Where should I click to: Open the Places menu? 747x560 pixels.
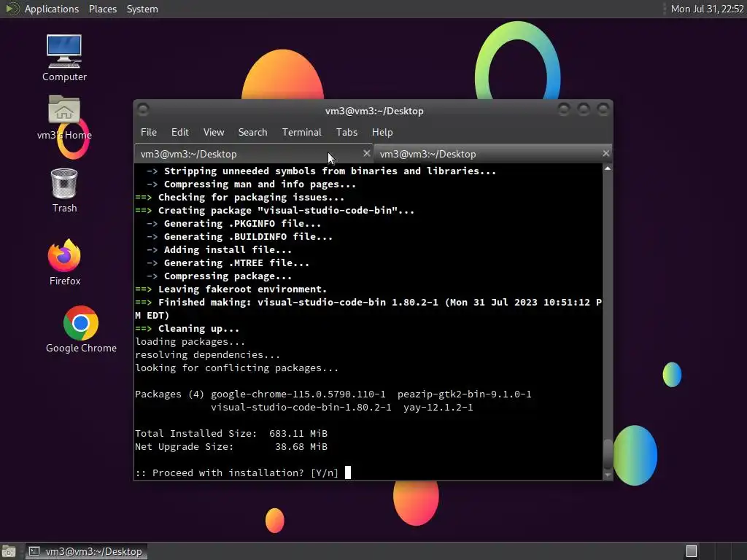tap(102, 9)
